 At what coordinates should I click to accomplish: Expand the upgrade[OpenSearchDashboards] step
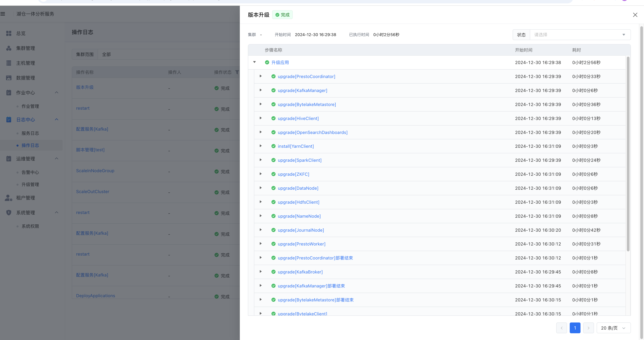(261, 132)
